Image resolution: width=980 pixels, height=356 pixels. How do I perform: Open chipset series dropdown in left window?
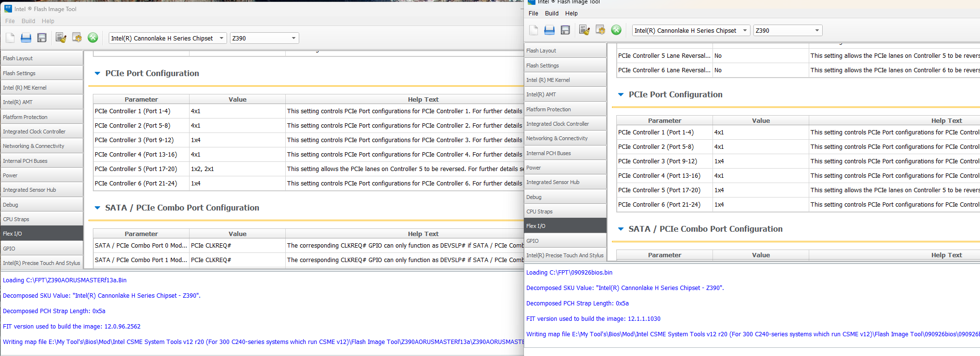[168, 38]
